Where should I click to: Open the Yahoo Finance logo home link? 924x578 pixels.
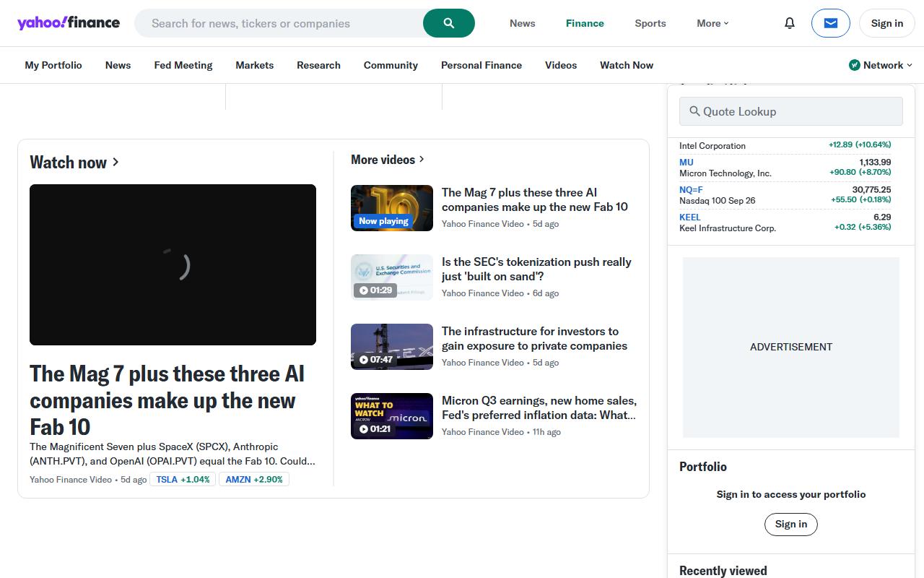69,22
